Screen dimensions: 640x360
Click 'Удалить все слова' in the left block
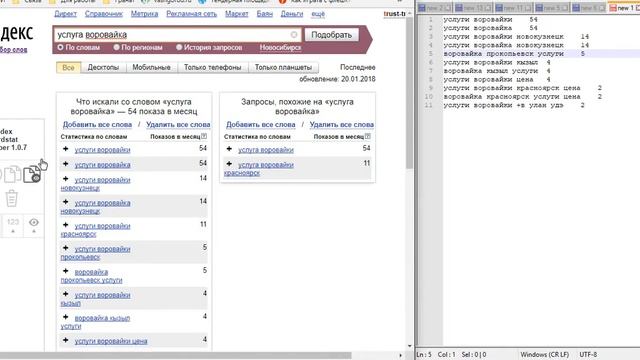pos(178,124)
